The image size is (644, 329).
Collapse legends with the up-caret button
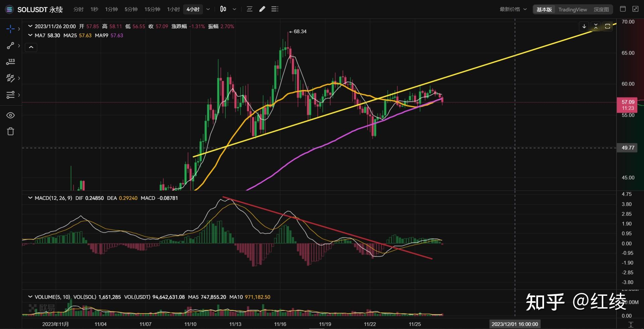31,47
